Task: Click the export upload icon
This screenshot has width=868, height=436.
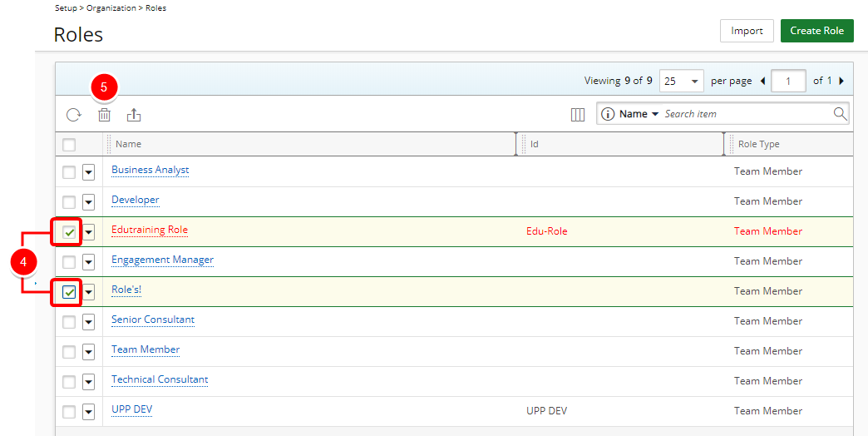Action: pyautogui.click(x=134, y=115)
